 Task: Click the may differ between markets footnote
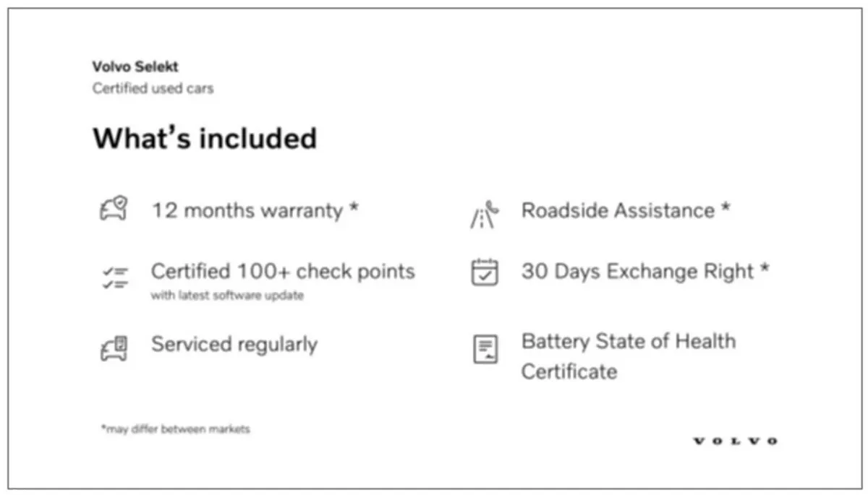(175, 429)
